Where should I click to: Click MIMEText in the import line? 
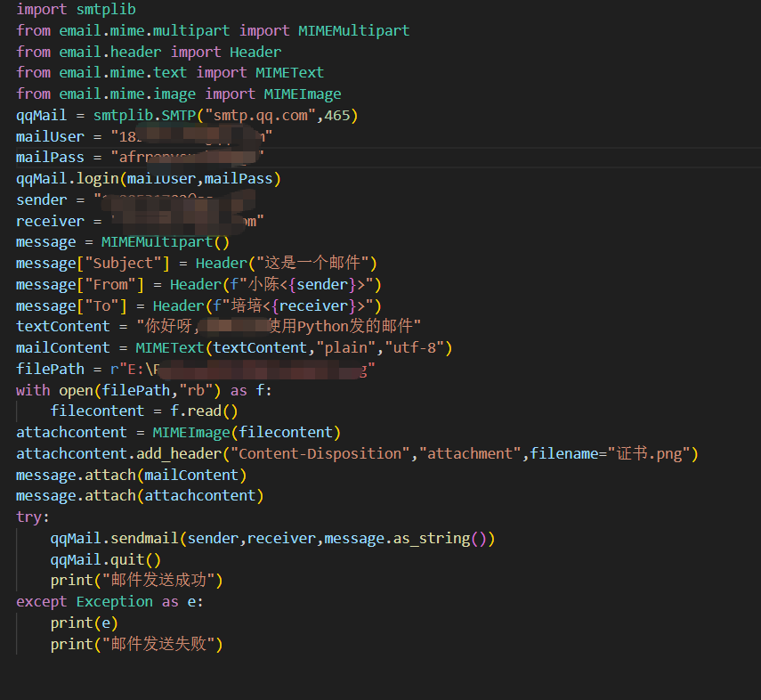coord(289,73)
